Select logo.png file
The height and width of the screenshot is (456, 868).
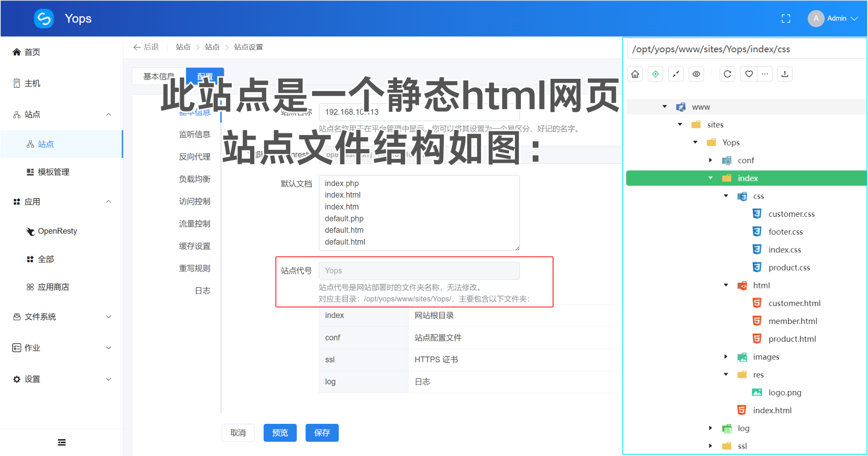[785, 392]
